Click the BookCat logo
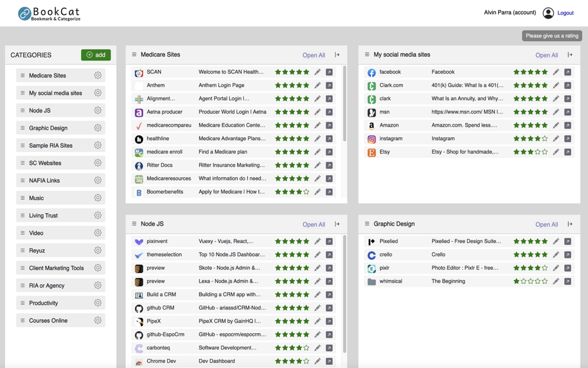 (49, 13)
